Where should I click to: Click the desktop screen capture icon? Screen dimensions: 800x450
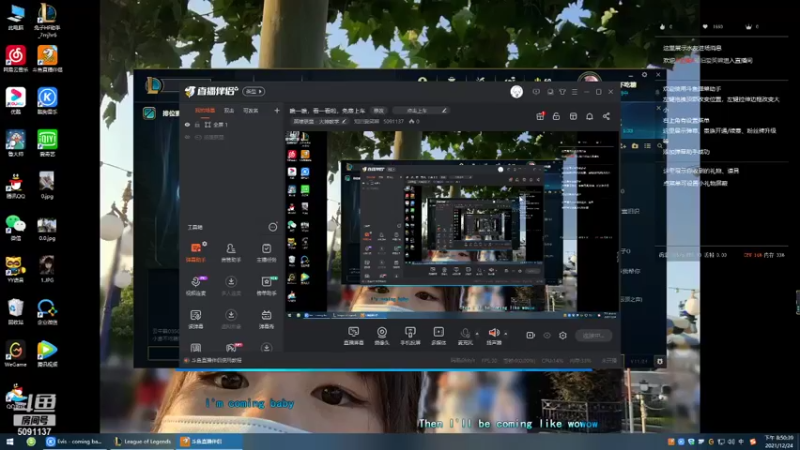[x=354, y=336]
